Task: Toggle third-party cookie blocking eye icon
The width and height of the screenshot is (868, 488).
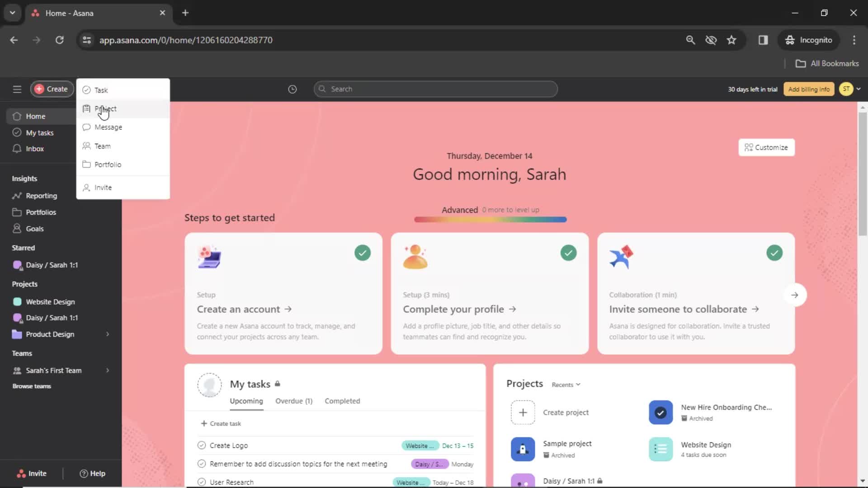Action: tap(711, 40)
